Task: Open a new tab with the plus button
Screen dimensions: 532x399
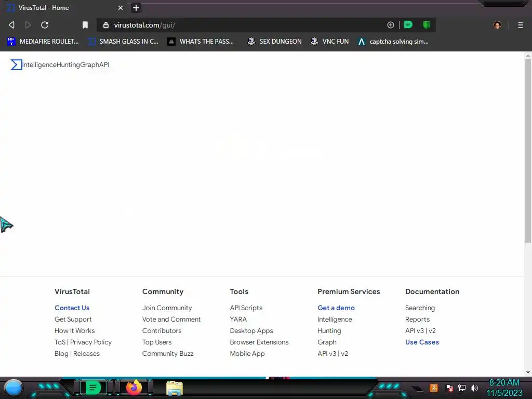Action: tap(136, 8)
